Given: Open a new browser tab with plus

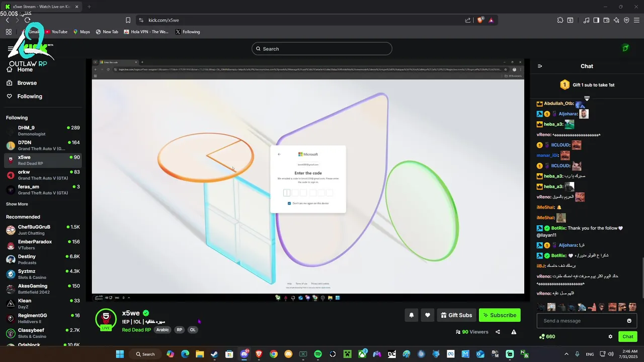Looking at the screenshot, I should click(89, 7).
